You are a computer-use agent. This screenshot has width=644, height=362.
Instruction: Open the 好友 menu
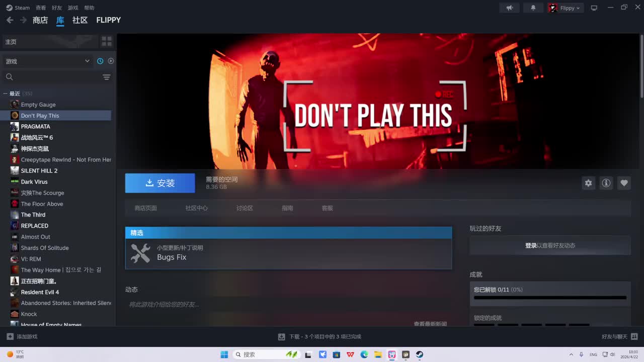click(x=57, y=8)
